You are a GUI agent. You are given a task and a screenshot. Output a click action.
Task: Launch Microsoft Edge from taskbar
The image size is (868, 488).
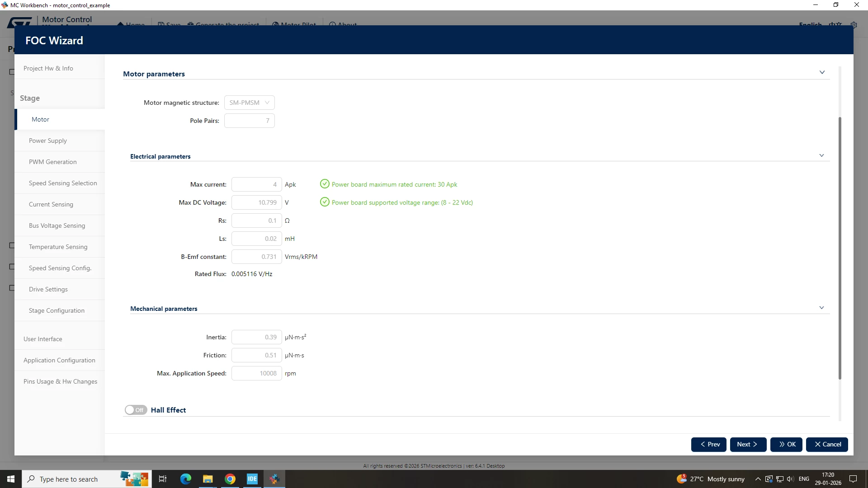point(186,479)
